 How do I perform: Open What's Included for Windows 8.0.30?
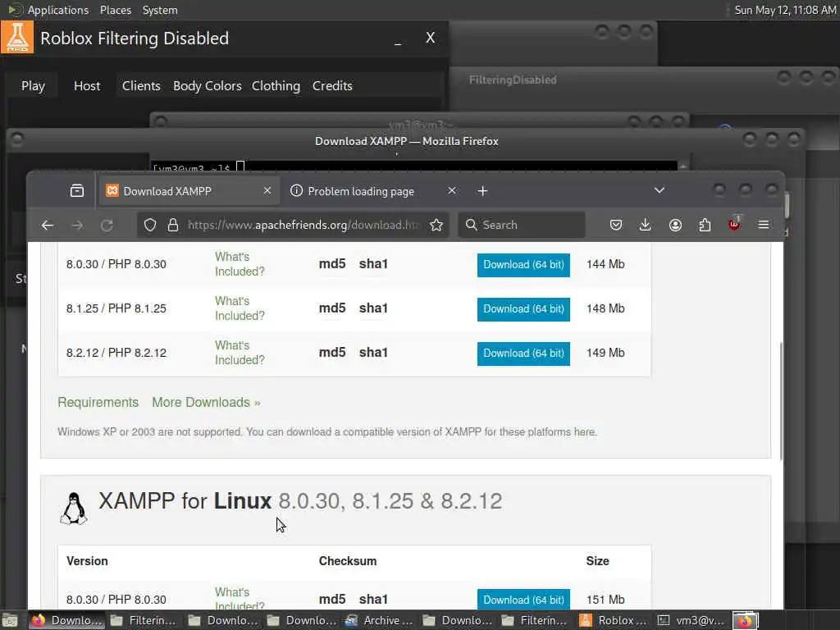240,264
